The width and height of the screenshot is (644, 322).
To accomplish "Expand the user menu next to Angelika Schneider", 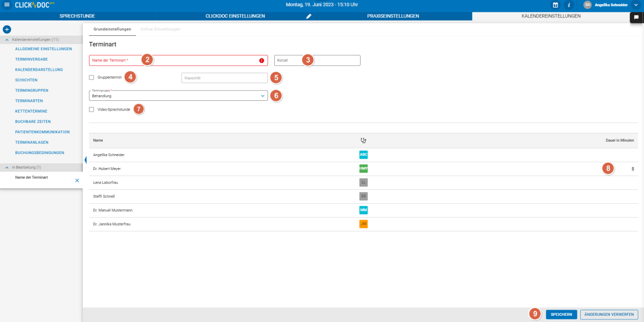I will 636,5.
